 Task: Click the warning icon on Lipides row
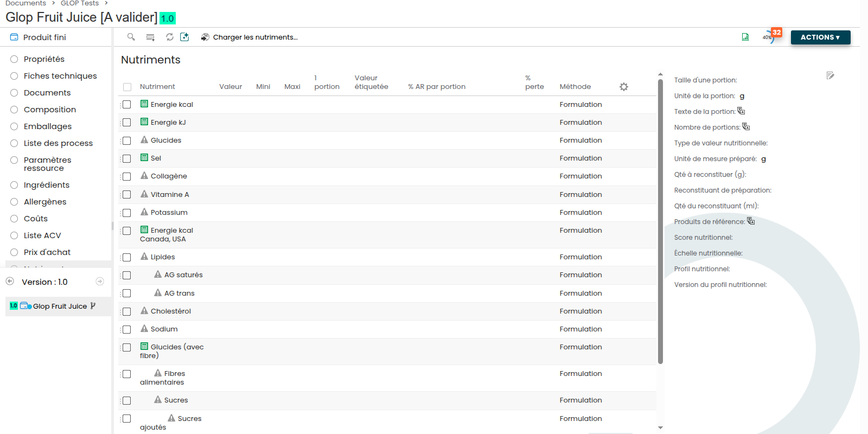click(144, 257)
